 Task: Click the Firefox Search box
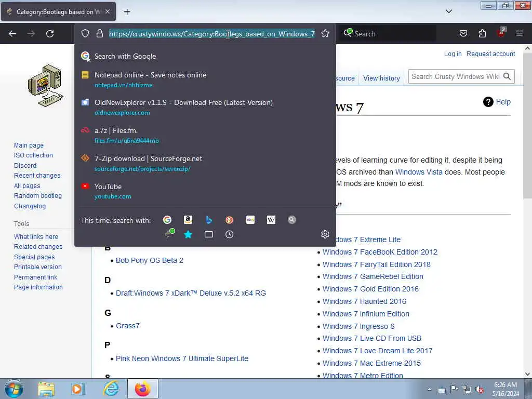389,34
